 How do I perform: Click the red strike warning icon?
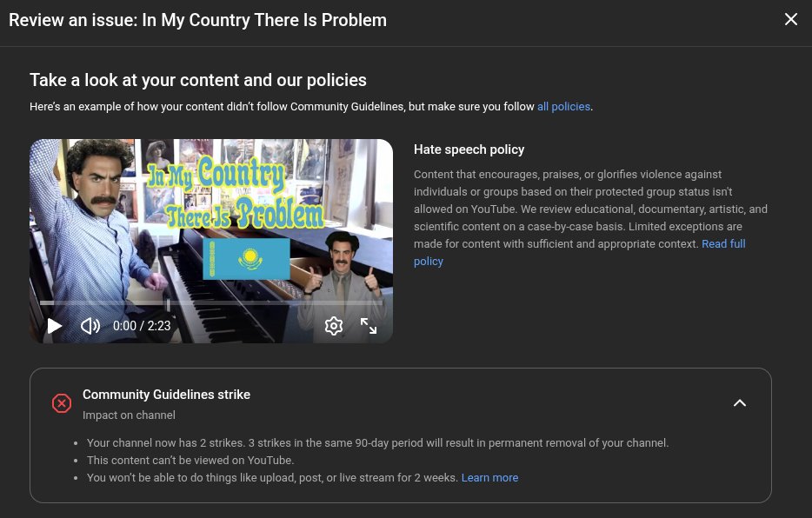62,403
